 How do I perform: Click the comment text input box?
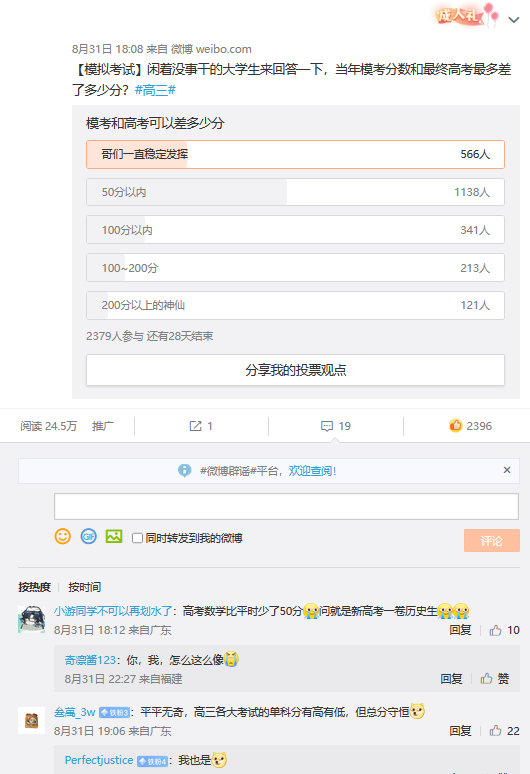286,506
